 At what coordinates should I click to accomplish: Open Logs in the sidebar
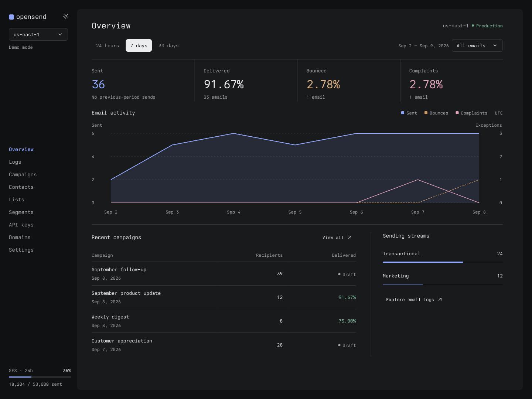[x=15, y=162]
